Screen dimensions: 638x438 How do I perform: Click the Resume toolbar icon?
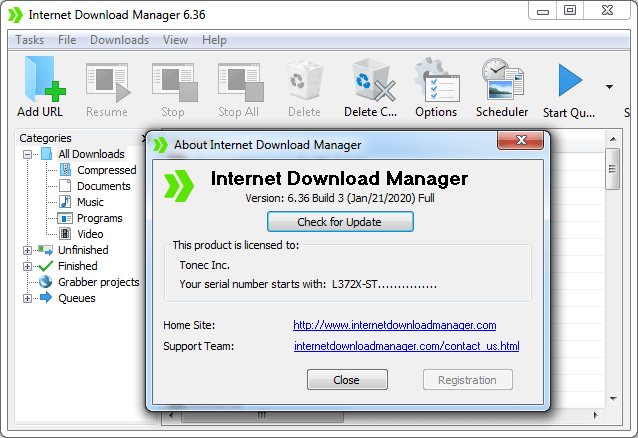(x=108, y=82)
